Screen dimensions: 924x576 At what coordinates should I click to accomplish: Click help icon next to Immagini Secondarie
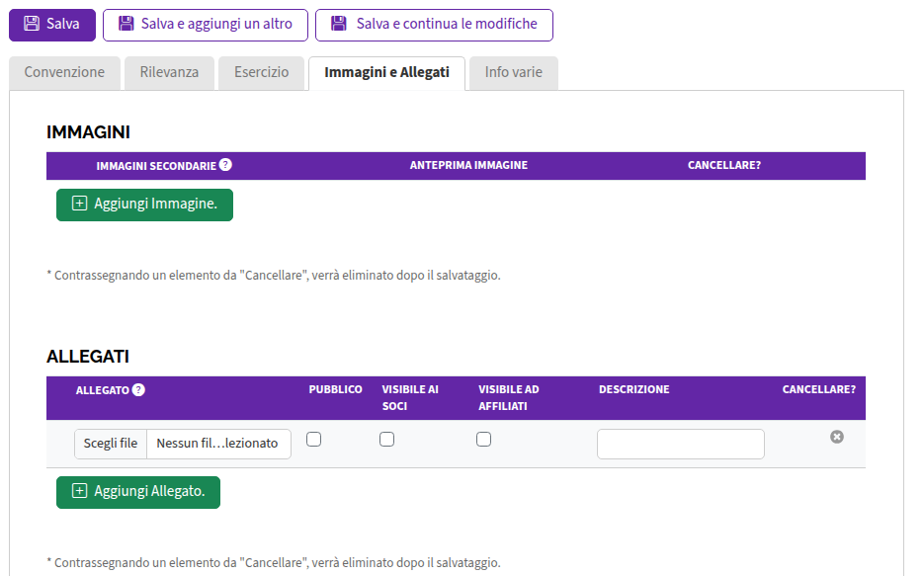(x=225, y=165)
